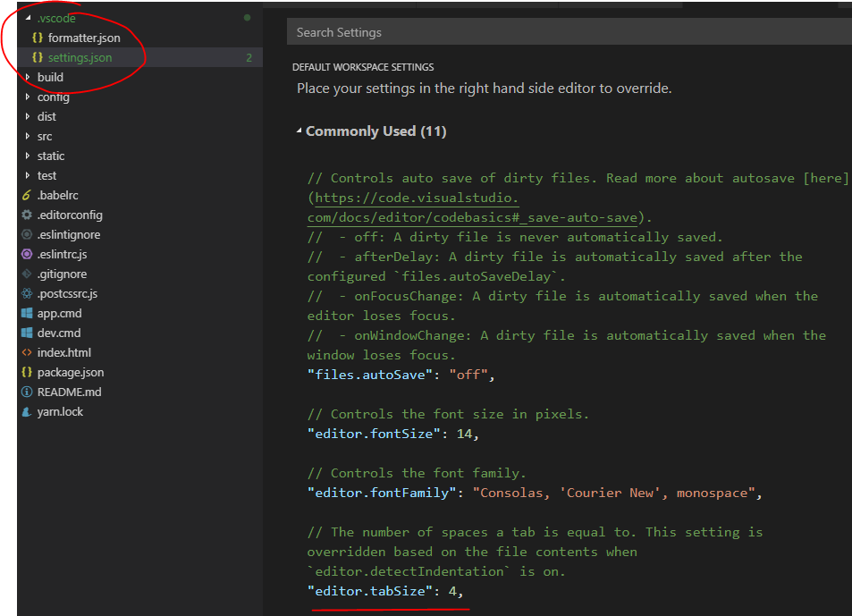The width and height of the screenshot is (852, 616).
Task: Click the ESLint icon beside .eslintrc.js
Action: pos(25,254)
